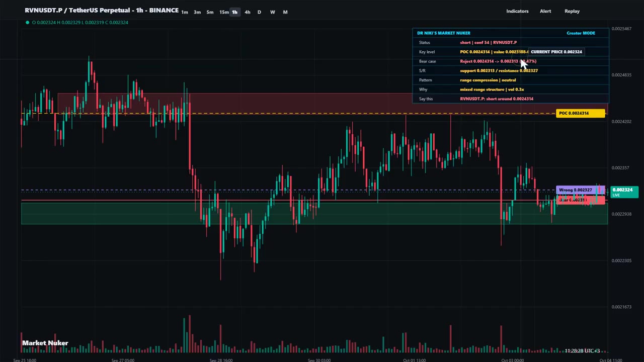Viewport: 644px width, 362px height.
Task: Switch to the 1m timeframe
Action: 185,12
